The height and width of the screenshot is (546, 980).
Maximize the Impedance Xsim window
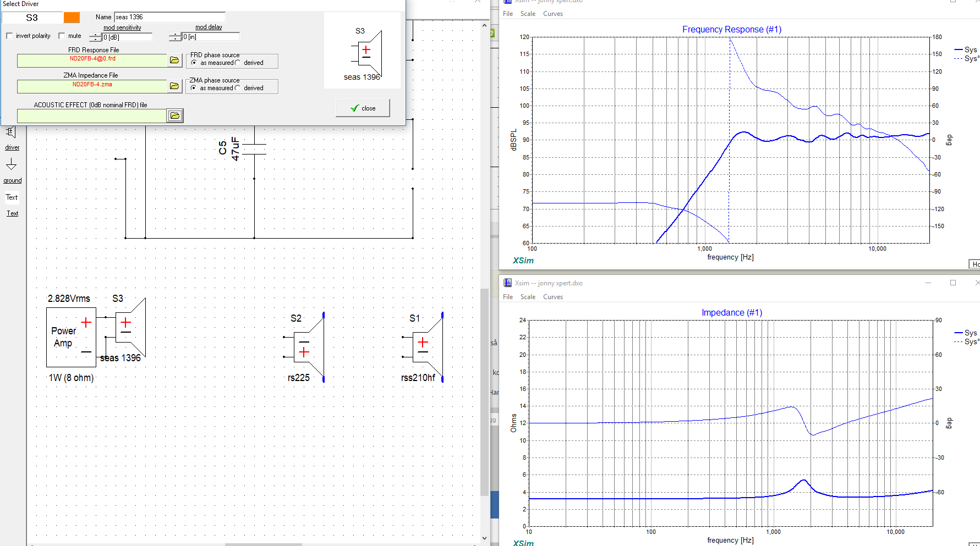pyautogui.click(x=953, y=283)
